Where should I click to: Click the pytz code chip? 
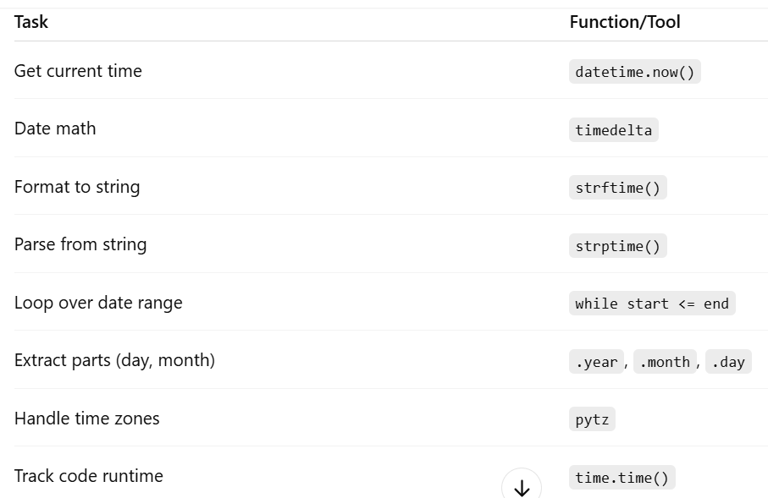(x=592, y=420)
